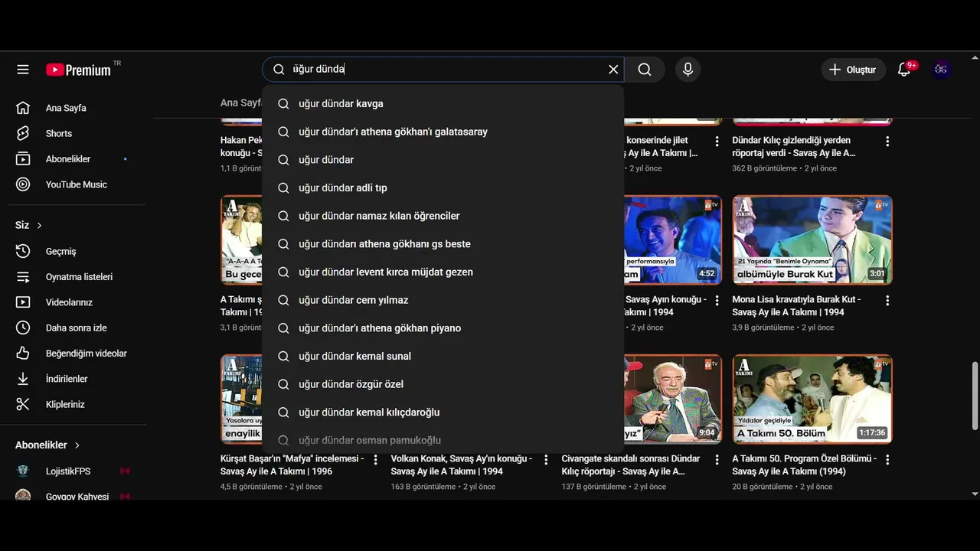Select suggestion 'uğur dündar kemal kılıçdaroğlu'
This screenshot has height=551, width=980.
coord(443,412)
